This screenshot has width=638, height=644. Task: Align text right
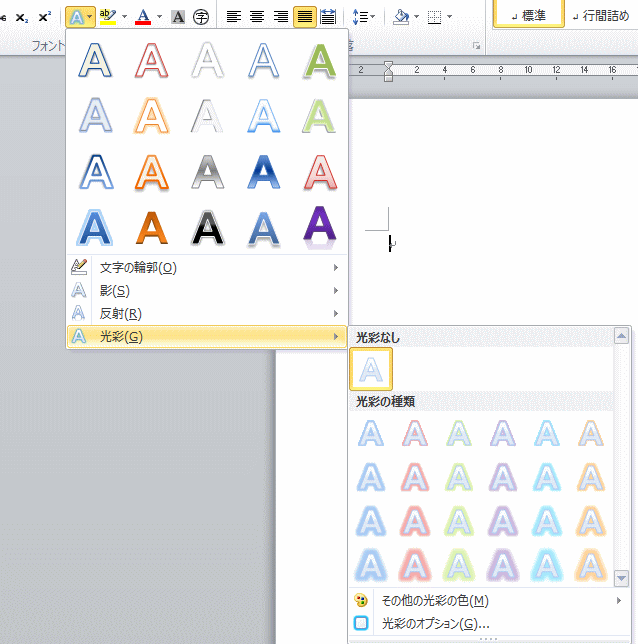tap(281, 17)
